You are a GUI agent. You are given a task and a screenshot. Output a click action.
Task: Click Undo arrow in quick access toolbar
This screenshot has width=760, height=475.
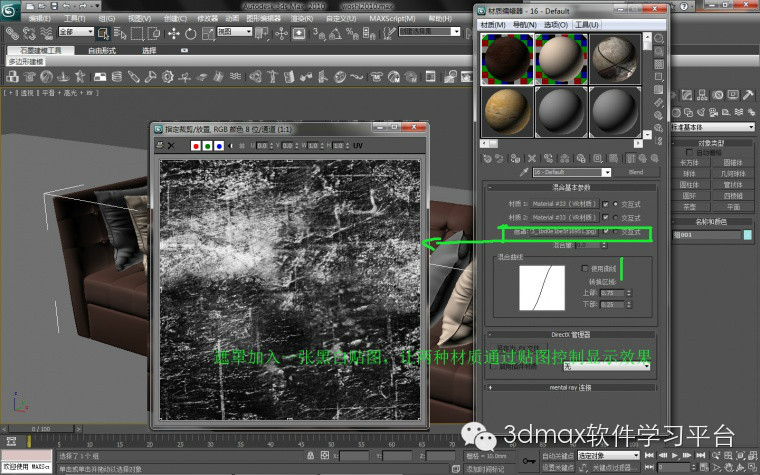[x=66, y=6]
